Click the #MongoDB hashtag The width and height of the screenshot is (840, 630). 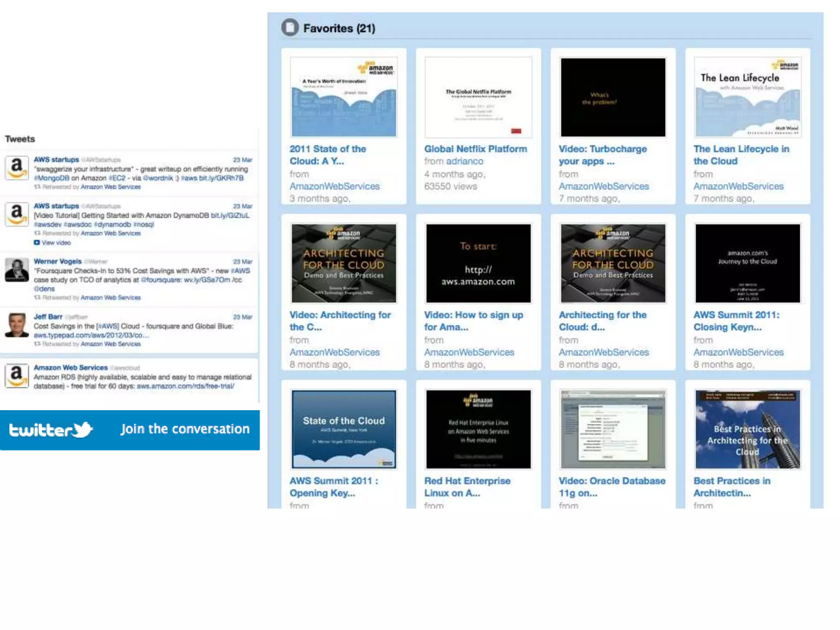point(51,178)
